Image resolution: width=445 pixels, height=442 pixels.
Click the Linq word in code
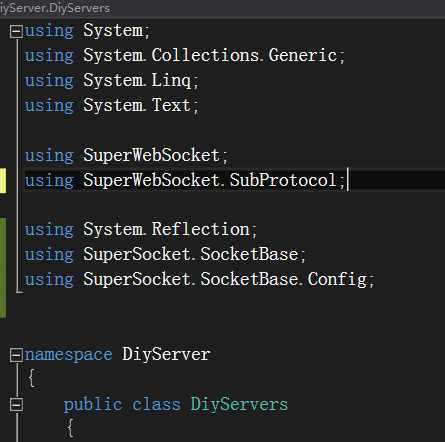pos(171,81)
